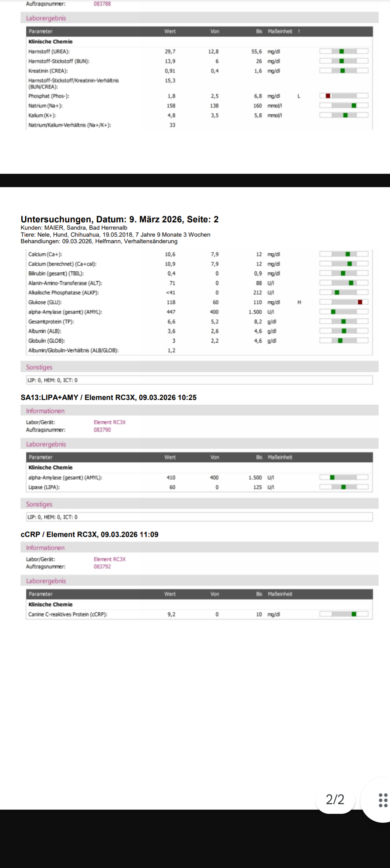Click the LIP HEM ICT field above cCRP heading
390x868 pixels.
(199, 517)
